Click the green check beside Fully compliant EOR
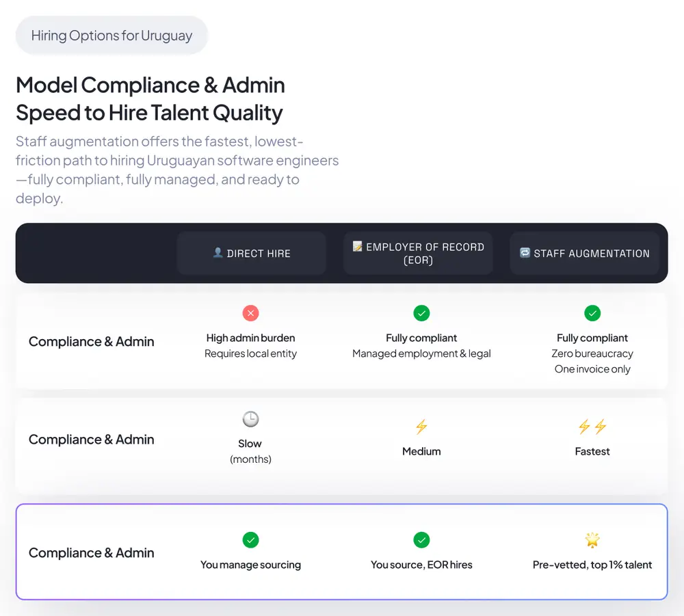The height and width of the screenshot is (616, 684). click(421, 312)
